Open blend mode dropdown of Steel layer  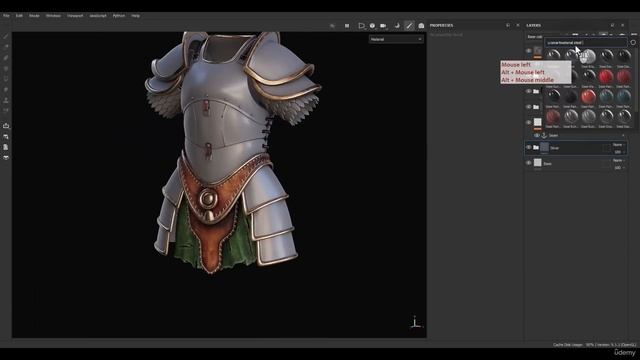point(618,144)
